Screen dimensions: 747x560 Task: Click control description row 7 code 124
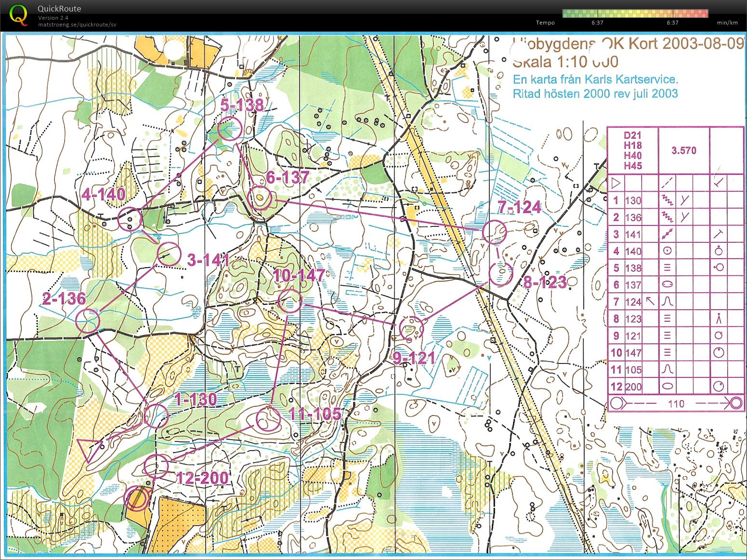(x=633, y=302)
